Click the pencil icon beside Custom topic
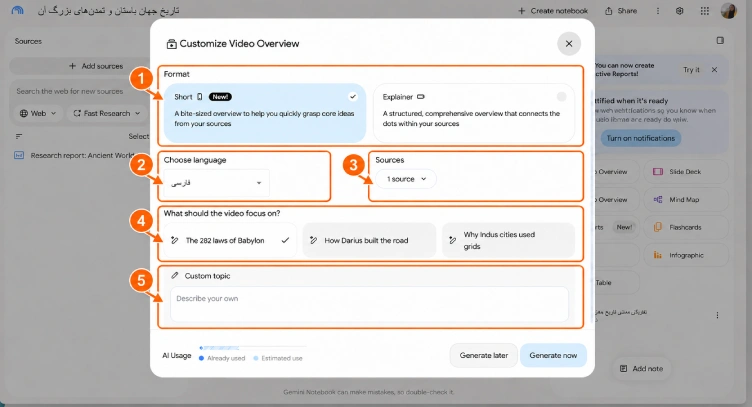The height and width of the screenshot is (407, 752). (x=175, y=276)
